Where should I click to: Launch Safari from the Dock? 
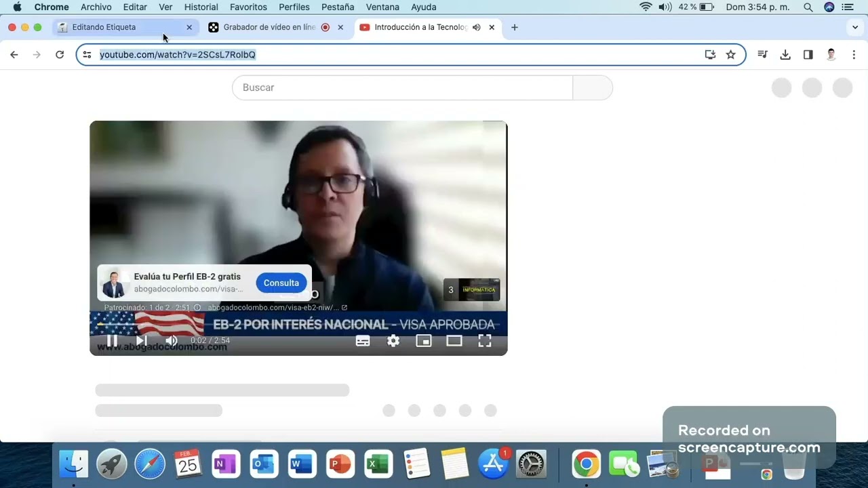pos(150,464)
